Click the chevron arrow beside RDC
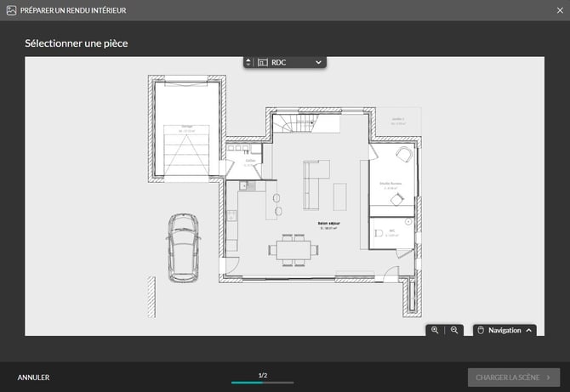Screen dimensions: 570x392 318,62
